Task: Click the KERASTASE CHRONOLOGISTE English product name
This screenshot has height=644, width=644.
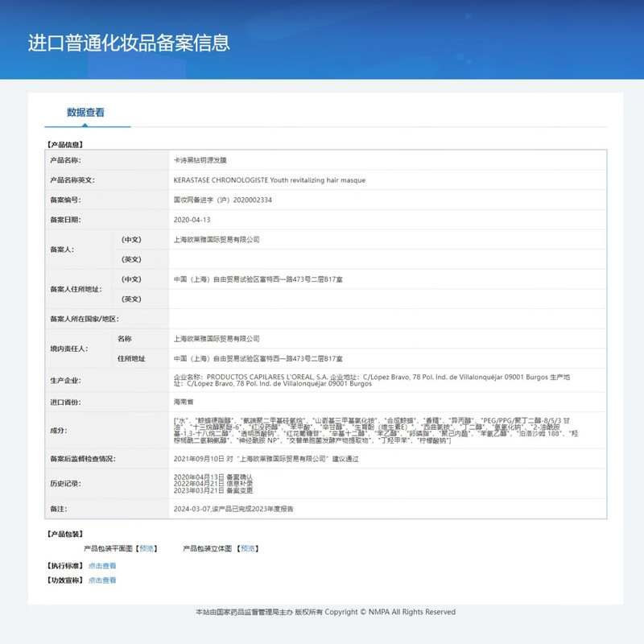Action: click(x=269, y=180)
